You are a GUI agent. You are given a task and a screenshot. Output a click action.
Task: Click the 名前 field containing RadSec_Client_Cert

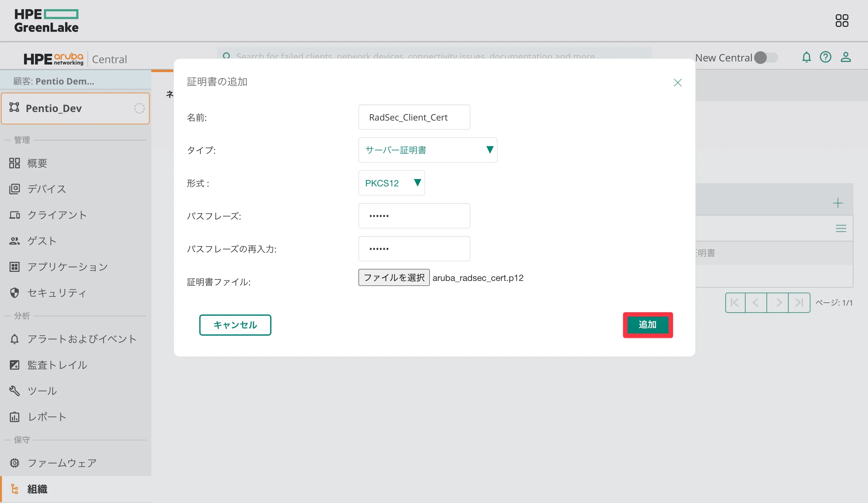coord(414,117)
